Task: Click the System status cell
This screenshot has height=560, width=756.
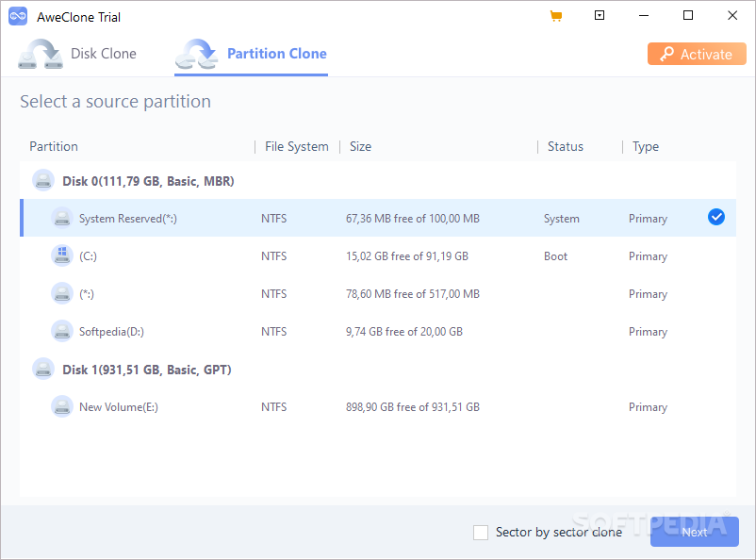Action: (562, 219)
